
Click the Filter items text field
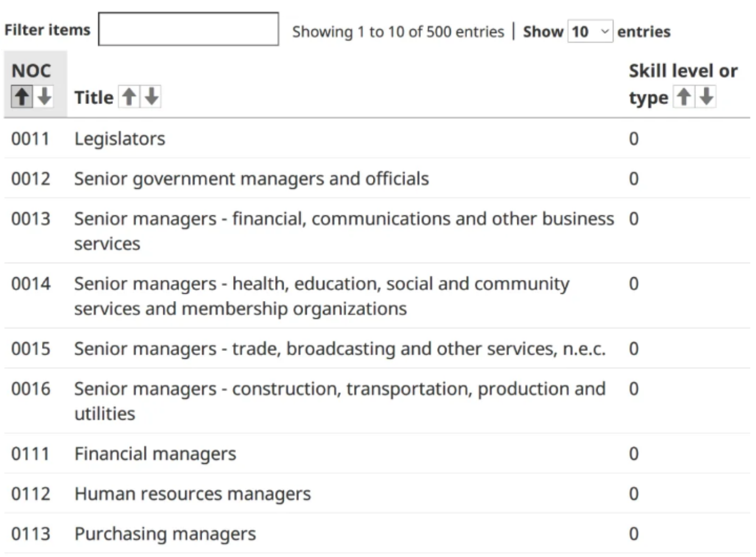tap(188, 29)
